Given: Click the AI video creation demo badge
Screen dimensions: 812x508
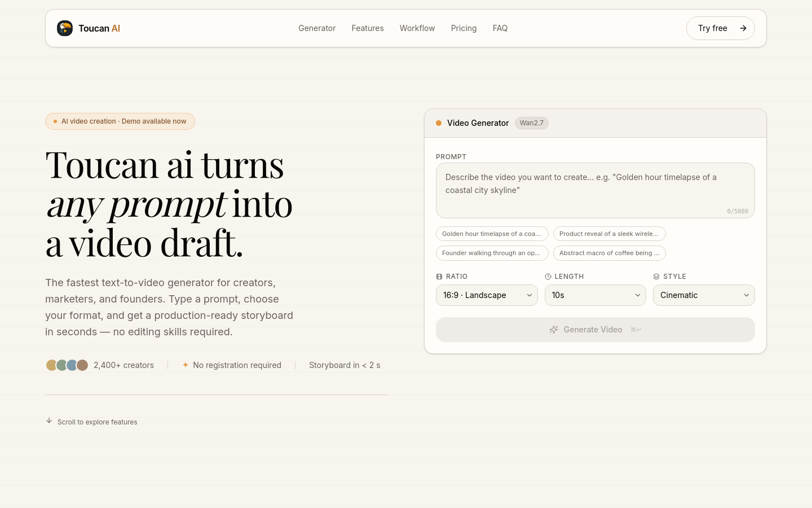Looking at the screenshot, I should [x=120, y=121].
